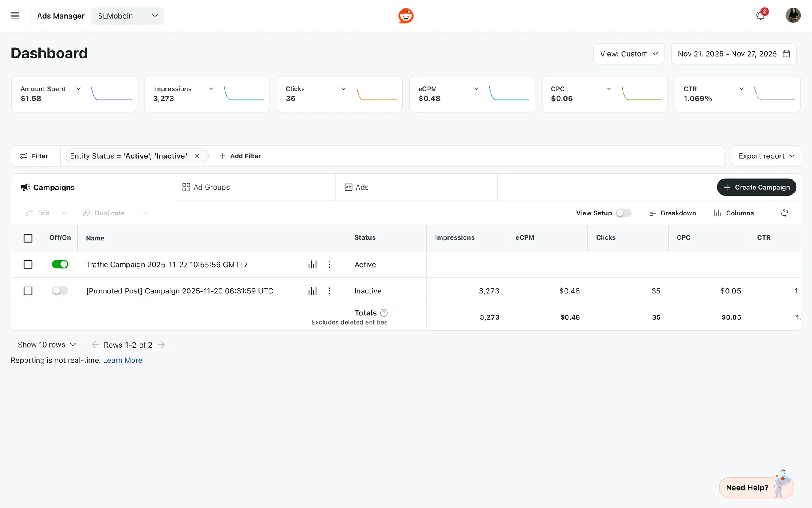812x508 pixels.
Task: Click the Create Campaign button
Action: click(x=756, y=187)
